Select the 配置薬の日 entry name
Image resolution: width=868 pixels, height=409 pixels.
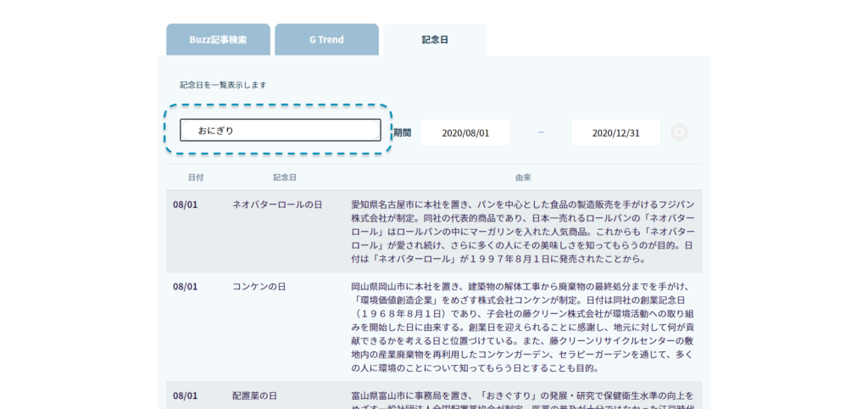[x=255, y=396]
